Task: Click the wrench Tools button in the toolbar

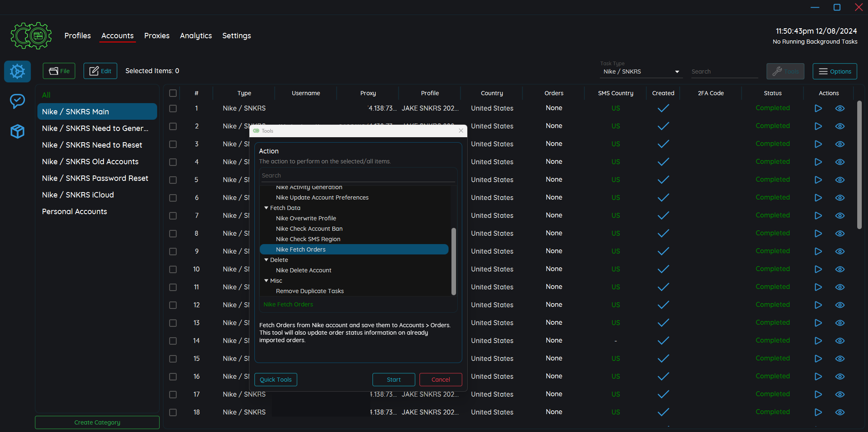Action: tap(785, 72)
